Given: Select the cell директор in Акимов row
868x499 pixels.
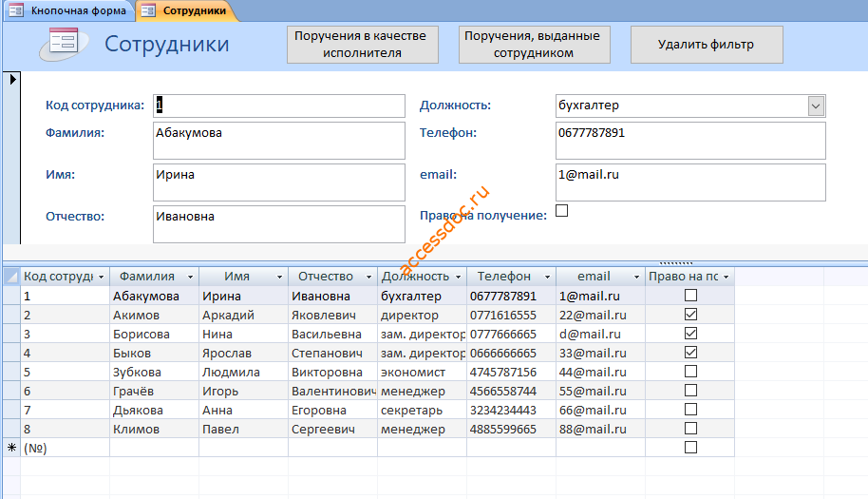Looking at the screenshot, I should coord(423,316).
